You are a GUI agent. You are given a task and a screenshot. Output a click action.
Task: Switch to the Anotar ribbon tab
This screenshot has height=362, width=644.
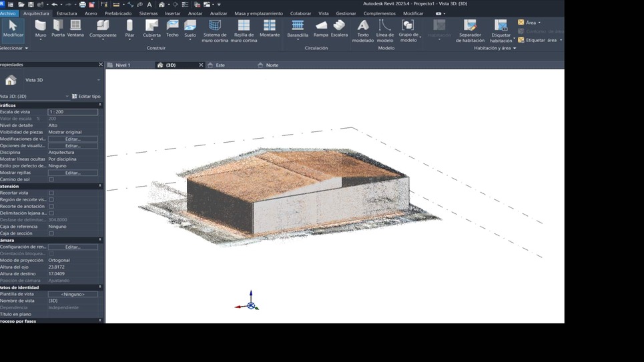pyautogui.click(x=195, y=13)
